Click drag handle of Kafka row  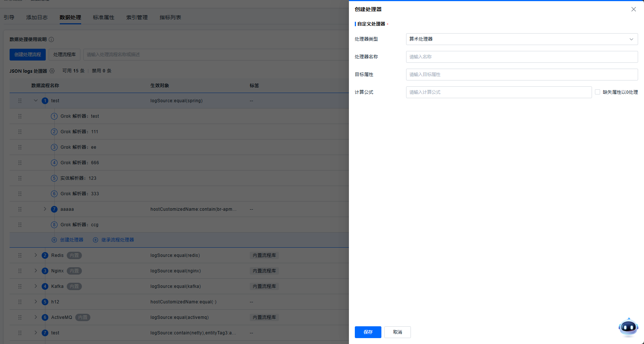[x=20, y=286]
